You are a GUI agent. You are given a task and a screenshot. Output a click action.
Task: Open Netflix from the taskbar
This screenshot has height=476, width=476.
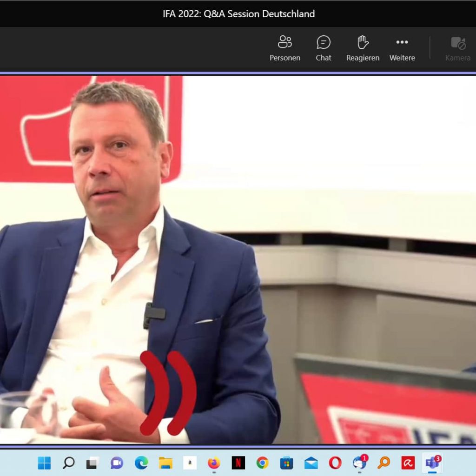tap(238, 463)
